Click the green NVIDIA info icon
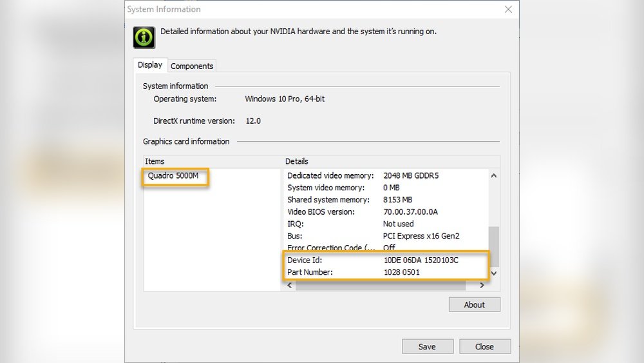Viewport: 644px width, 363px height. [144, 37]
